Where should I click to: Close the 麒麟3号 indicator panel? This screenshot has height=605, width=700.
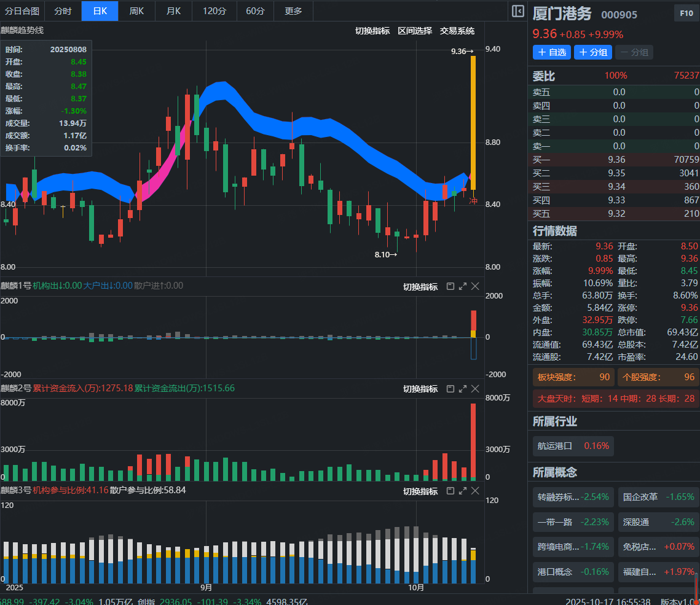coord(475,491)
